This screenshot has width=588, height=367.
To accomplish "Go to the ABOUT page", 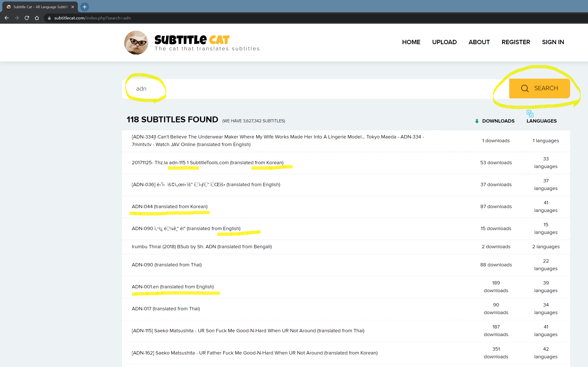I will [x=479, y=42].
